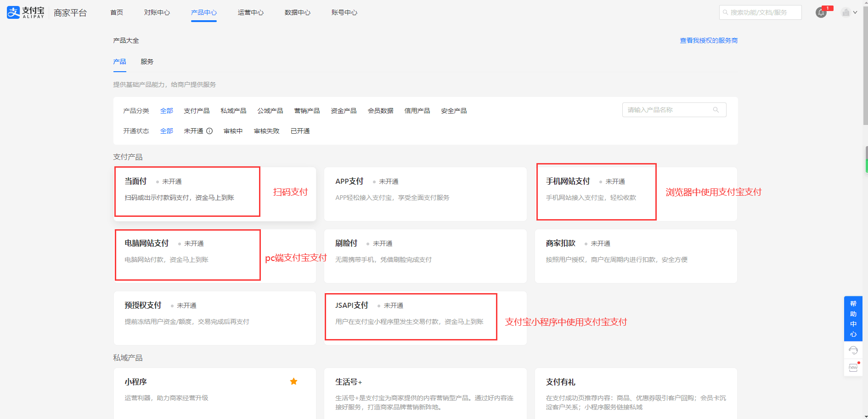Viewport: 868px width, 419px height.
Task: Click the 'new' feature icon in sidebar
Action: tap(853, 367)
